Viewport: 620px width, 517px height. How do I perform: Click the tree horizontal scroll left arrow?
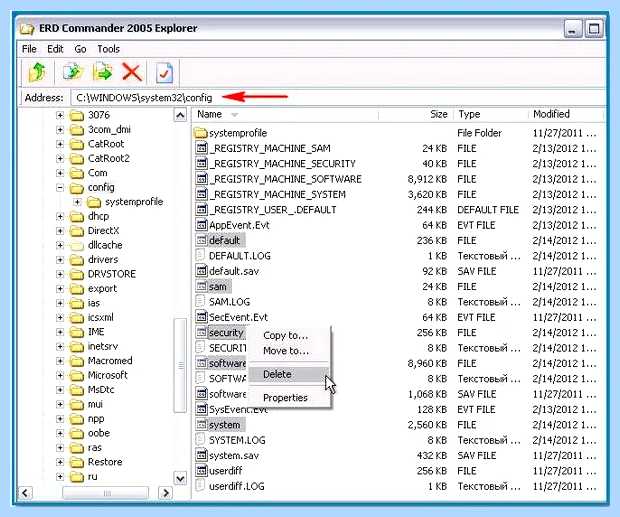click(25, 493)
